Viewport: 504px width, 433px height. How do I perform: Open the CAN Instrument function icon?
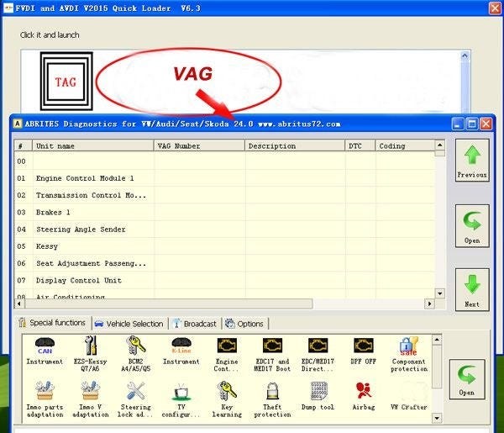click(45, 351)
